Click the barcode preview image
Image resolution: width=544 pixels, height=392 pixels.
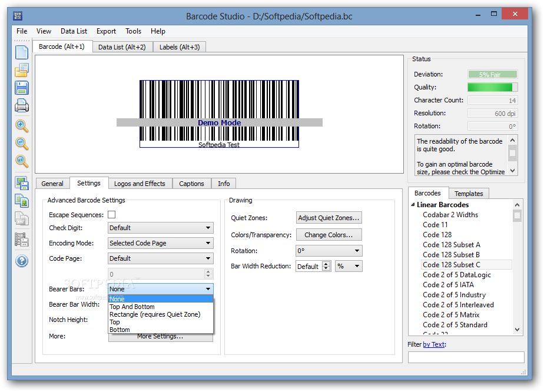point(219,114)
